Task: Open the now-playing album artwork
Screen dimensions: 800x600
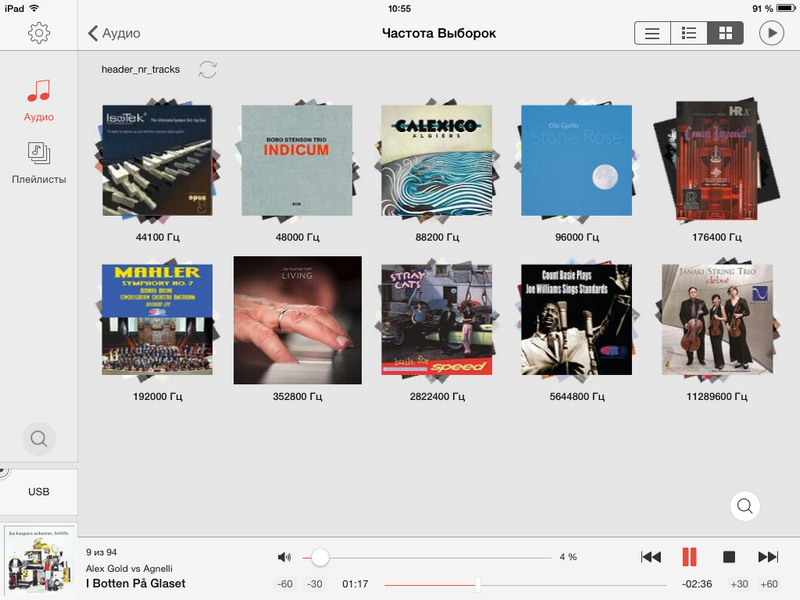Action: 39,561
